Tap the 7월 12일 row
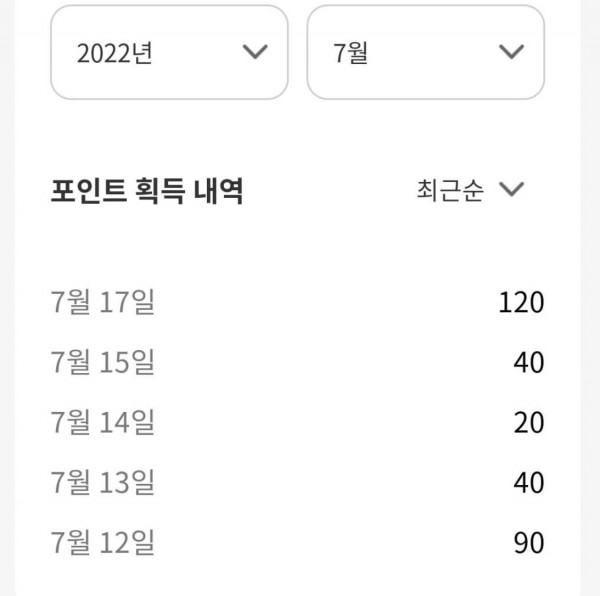The width and height of the screenshot is (600, 596). click(103, 543)
